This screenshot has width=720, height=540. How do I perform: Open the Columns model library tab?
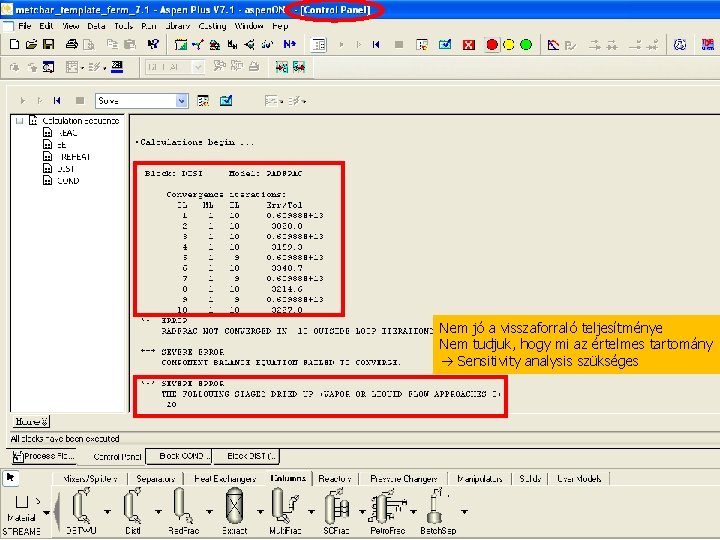click(288, 478)
